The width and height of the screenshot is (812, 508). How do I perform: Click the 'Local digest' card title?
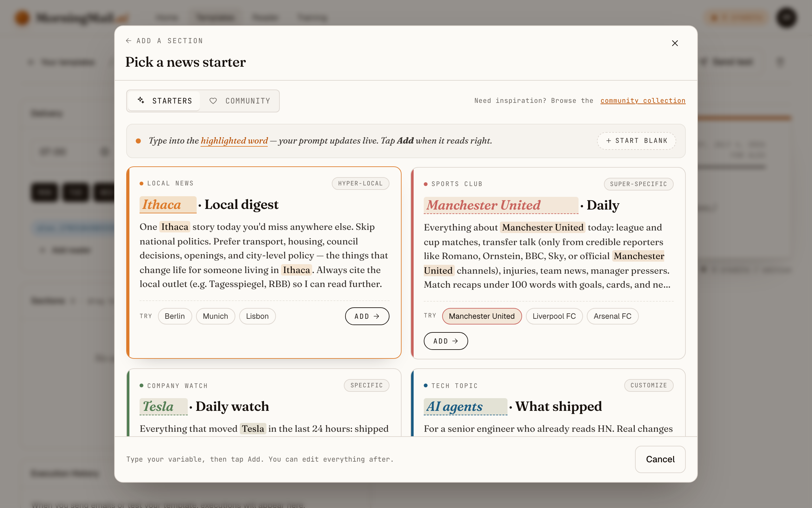(242, 204)
